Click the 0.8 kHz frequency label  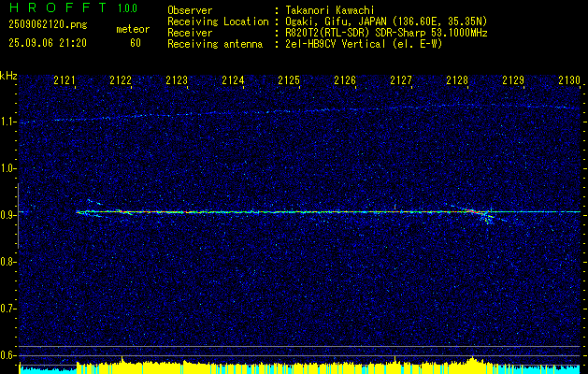(x=8, y=262)
